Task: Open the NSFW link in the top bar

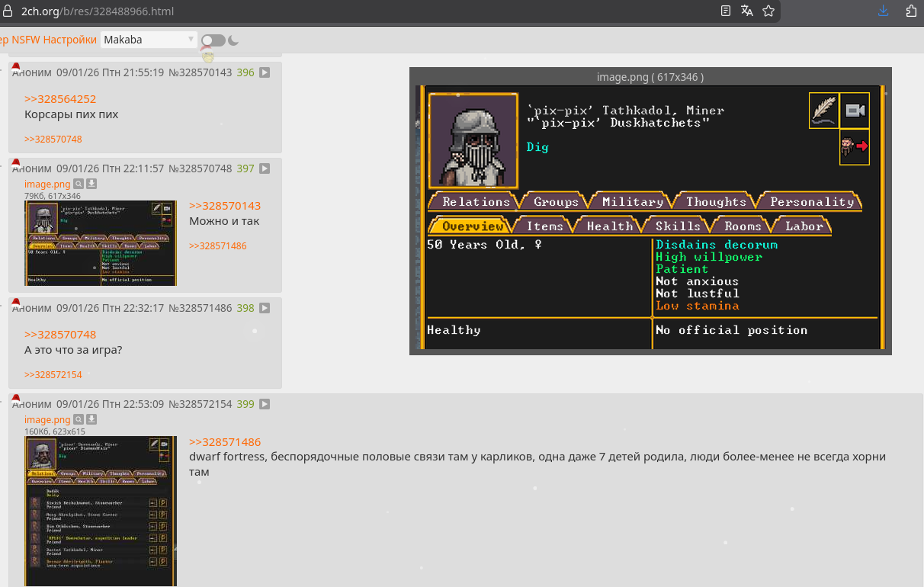Action: (25, 40)
